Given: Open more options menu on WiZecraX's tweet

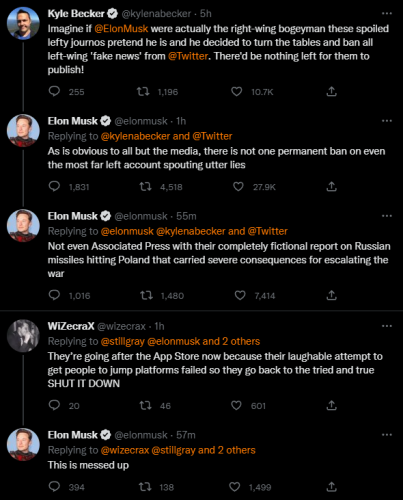Looking at the screenshot, I should click(x=387, y=326).
